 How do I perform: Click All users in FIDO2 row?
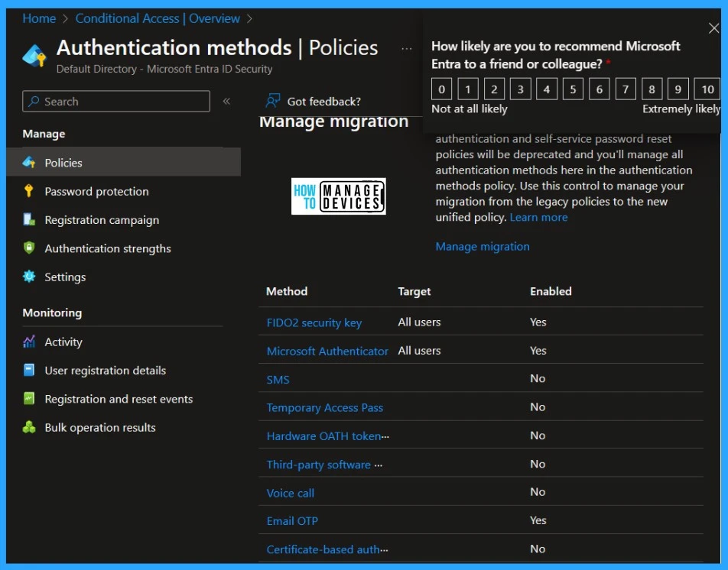(419, 322)
